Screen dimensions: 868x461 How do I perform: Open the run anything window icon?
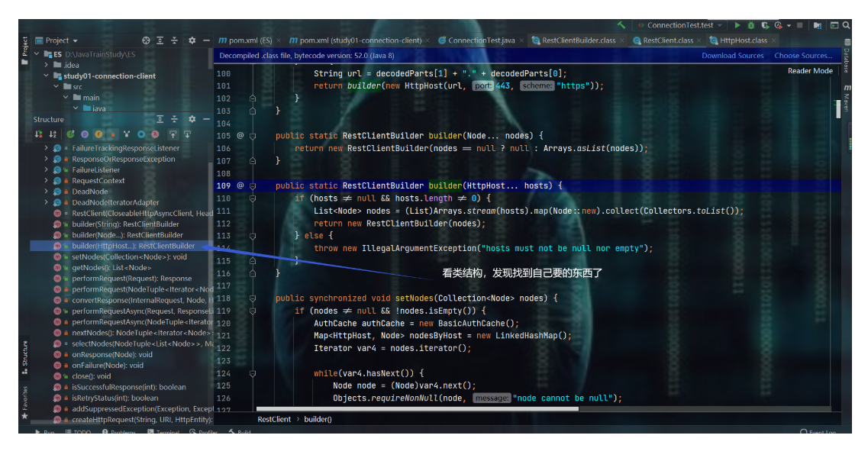pos(834,25)
